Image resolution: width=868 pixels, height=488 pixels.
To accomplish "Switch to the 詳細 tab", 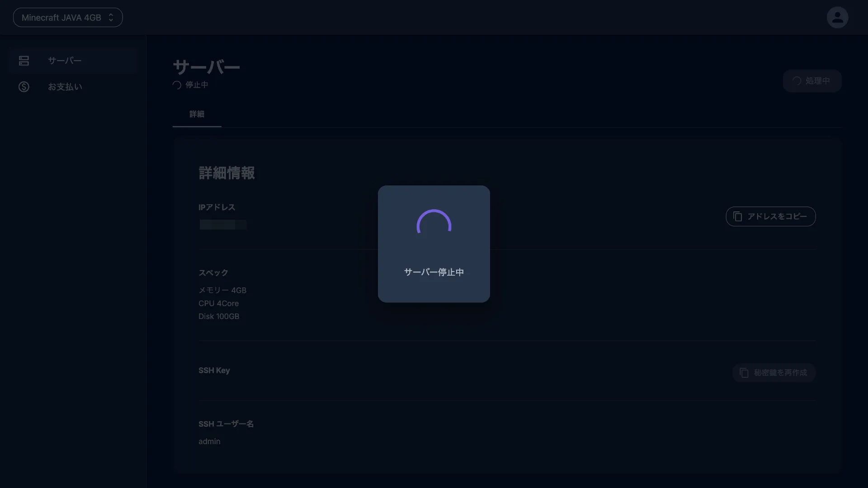I will coord(197,114).
